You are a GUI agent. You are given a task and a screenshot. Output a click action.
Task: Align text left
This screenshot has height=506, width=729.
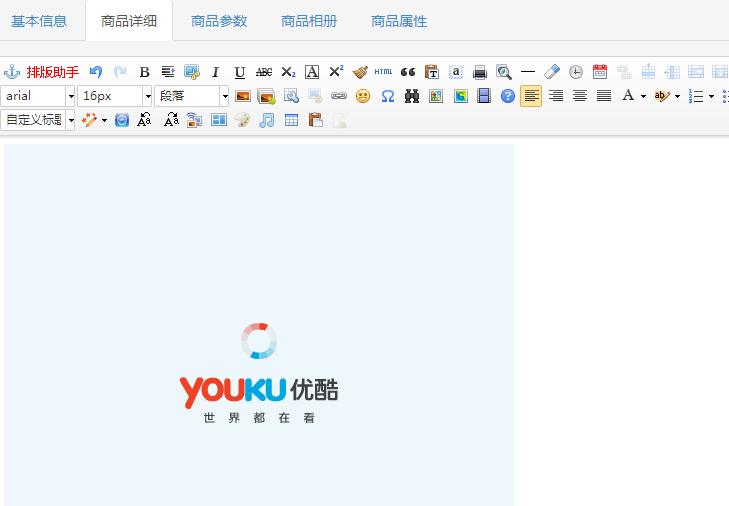(x=531, y=96)
